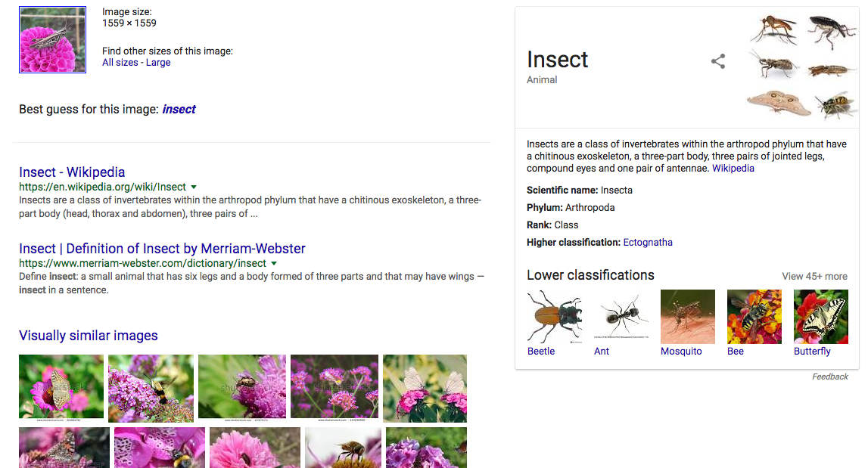
Task: Open the dropdown arrow beside the Merriam-Webster URL
Action: click(x=274, y=264)
